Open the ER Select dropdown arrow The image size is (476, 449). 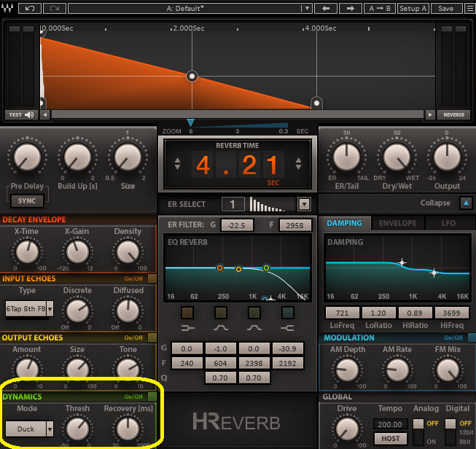pyautogui.click(x=304, y=204)
